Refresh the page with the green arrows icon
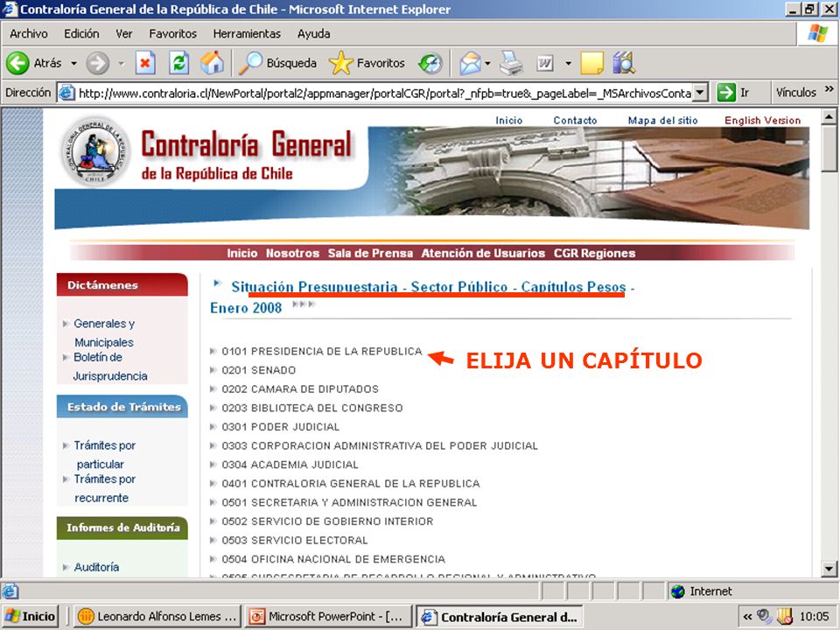 point(178,63)
